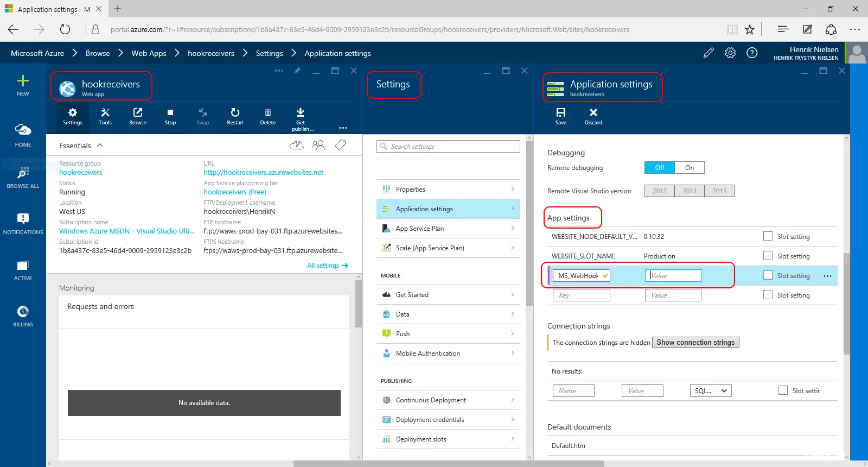Discard changes to the Application settings
868x467 pixels.
[x=593, y=116]
